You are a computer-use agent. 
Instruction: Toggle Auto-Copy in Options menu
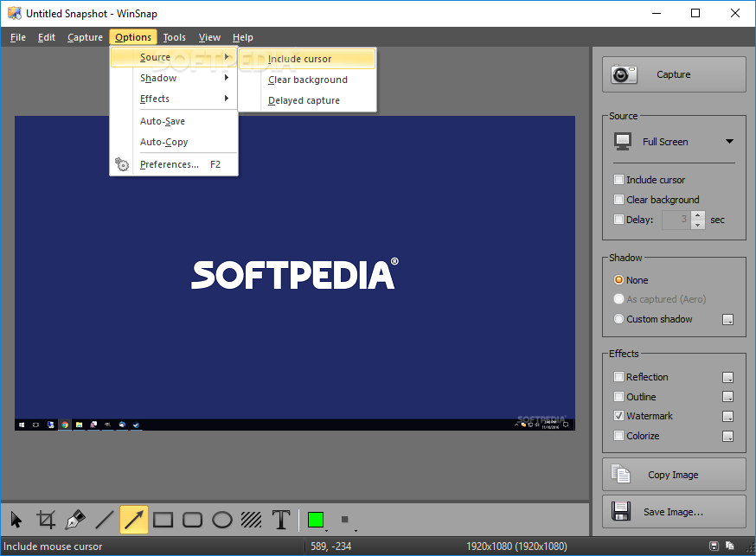[x=174, y=142]
